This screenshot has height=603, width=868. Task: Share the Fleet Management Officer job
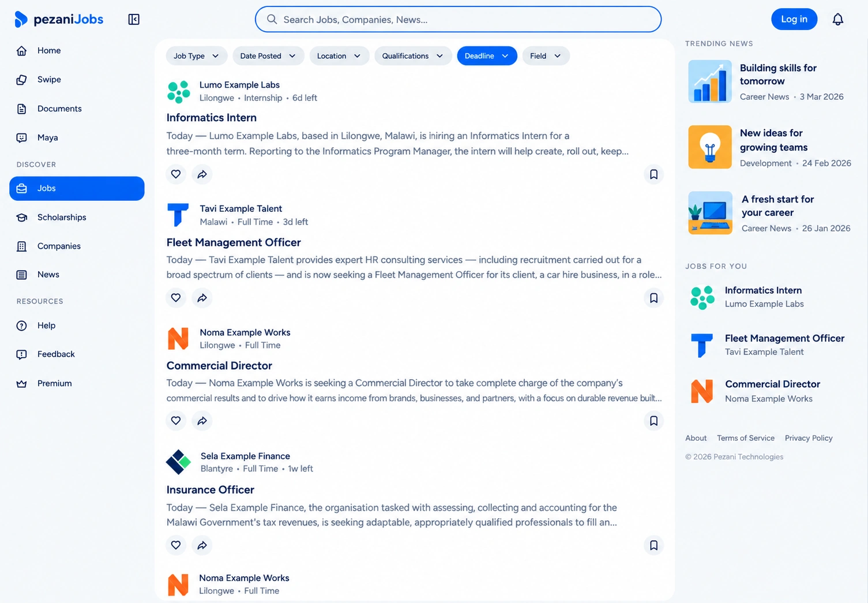tap(202, 298)
